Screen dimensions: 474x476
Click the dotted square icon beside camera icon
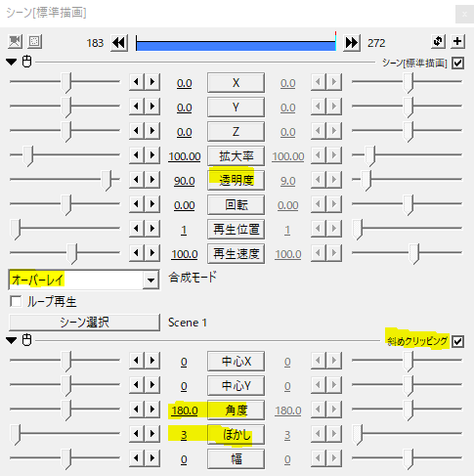pos(34,42)
